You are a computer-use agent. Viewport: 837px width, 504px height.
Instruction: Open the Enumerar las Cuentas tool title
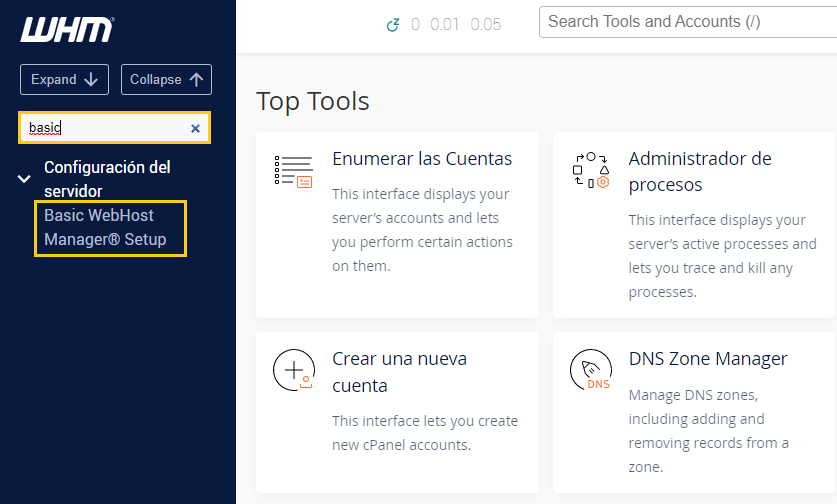[422, 159]
